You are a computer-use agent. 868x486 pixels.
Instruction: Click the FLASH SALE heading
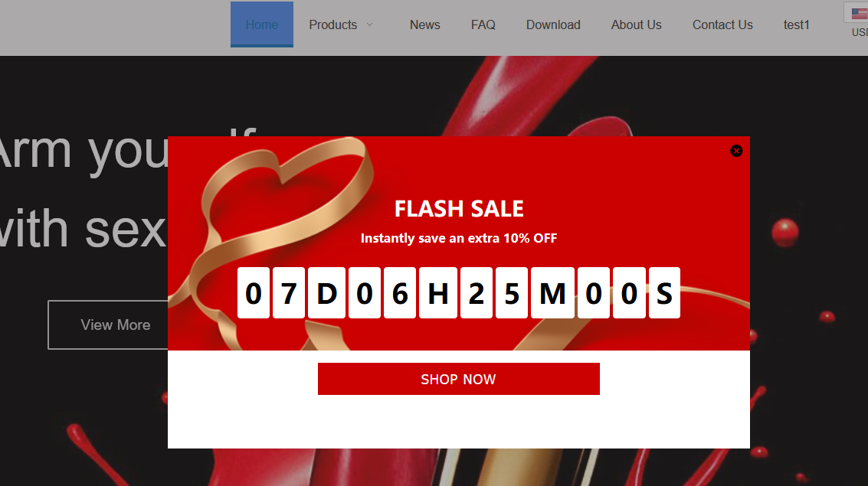pos(459,208)
